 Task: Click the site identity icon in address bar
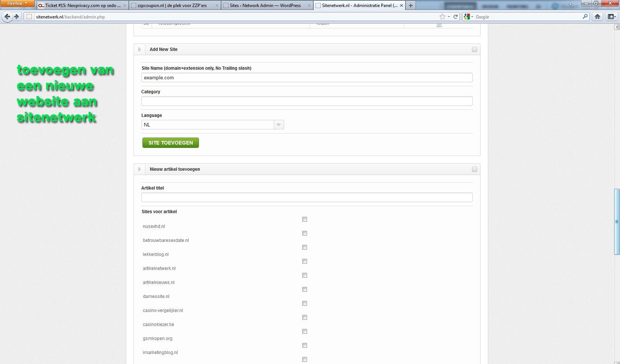click(x=29, y=17)
